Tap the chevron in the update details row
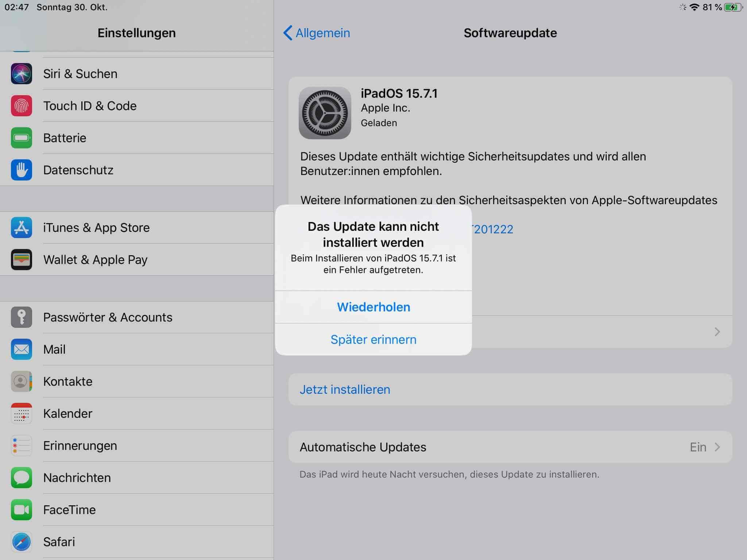 tap(717, 332)
